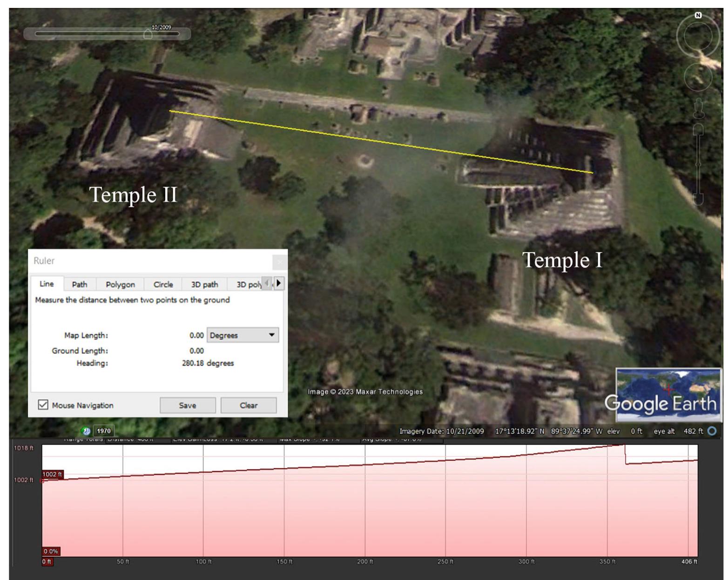The width and height of the screenshot is (728, 580).
Task: Click the north N compass marker
Action: 698,15
